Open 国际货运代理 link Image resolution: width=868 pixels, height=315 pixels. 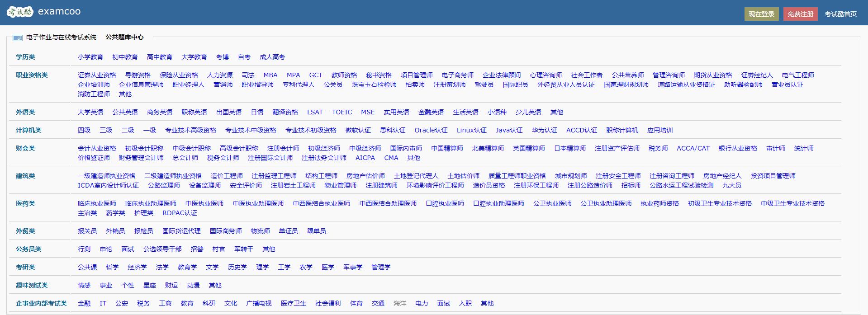tap(181, 231)
